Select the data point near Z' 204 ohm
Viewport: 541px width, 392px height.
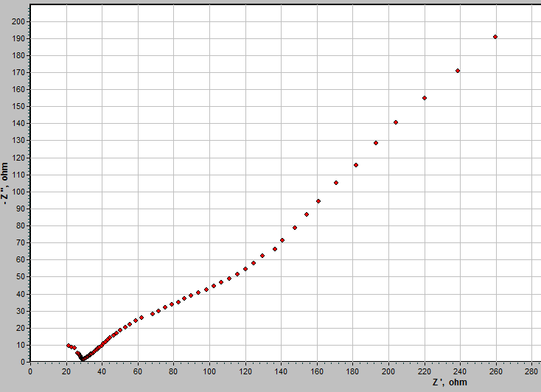tap(396, 122)
